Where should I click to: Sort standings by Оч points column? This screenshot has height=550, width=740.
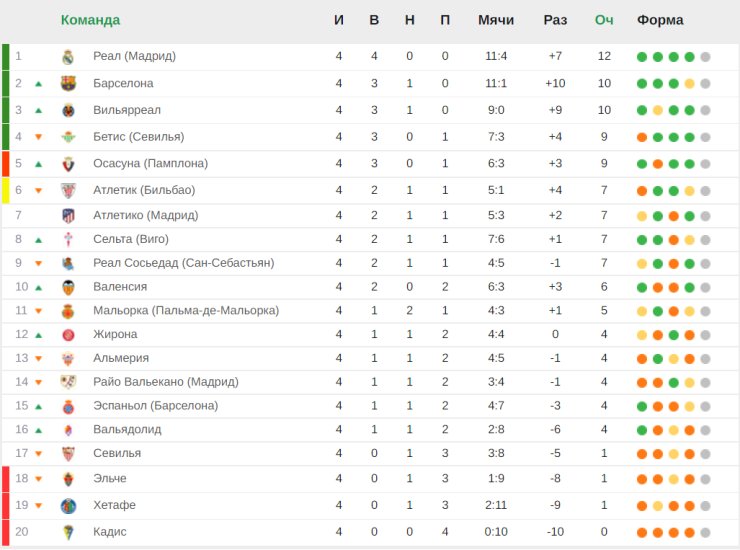pyautogui.click(x=604, y=20)
